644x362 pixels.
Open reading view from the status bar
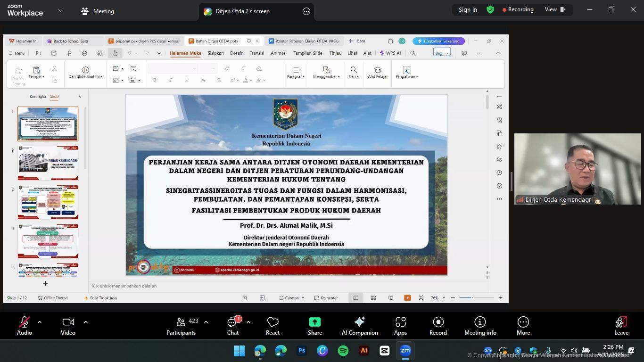[x=390, y=297]
